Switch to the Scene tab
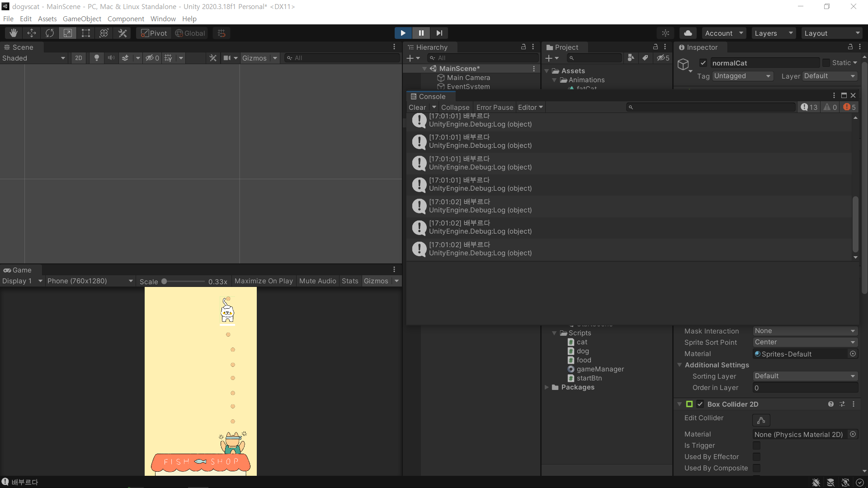 [x=19, y=47]
